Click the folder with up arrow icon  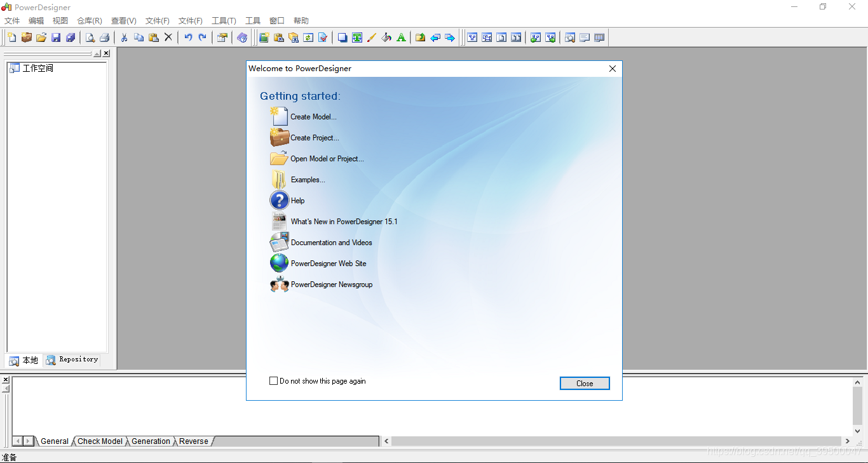pos(421,37)
